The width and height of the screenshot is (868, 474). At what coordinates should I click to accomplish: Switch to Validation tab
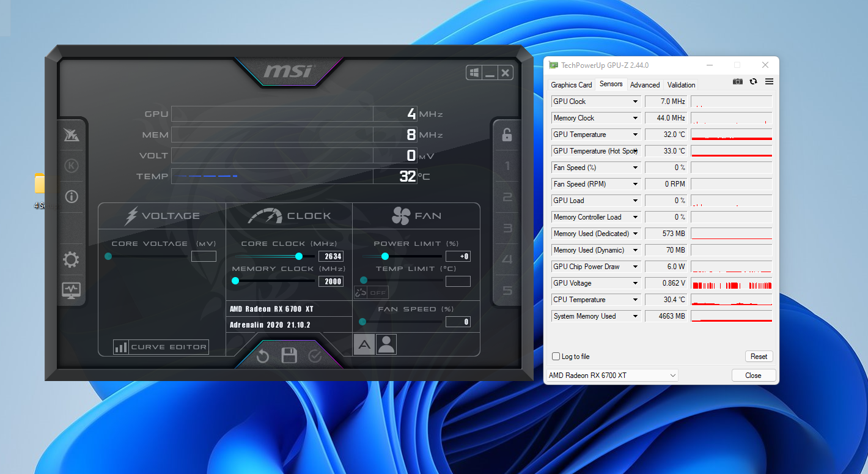click(681, 85)
